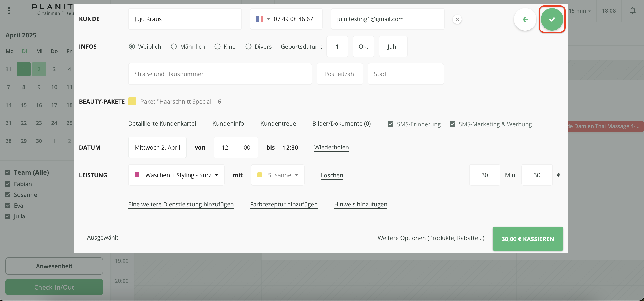The height and width of the screenshot is (301, 644).
Task: Open Detaillierte Kundenkartei link
Action: pos(162,124)
